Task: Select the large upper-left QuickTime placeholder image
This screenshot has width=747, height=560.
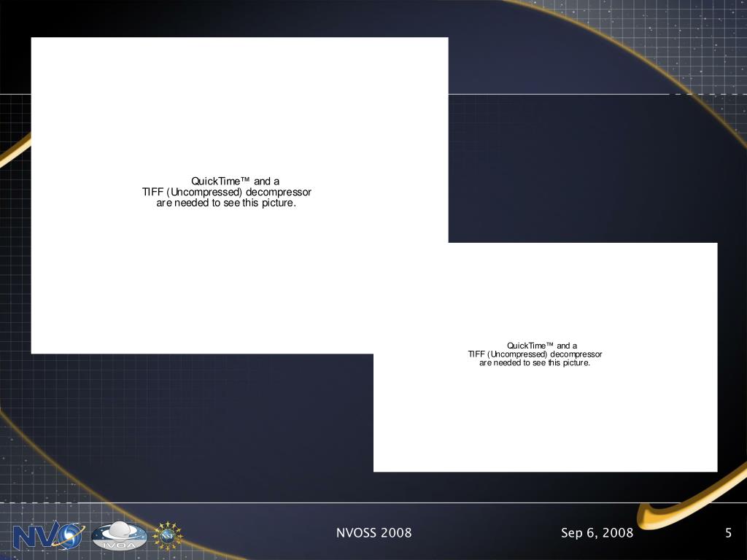Action: point(239,195)
